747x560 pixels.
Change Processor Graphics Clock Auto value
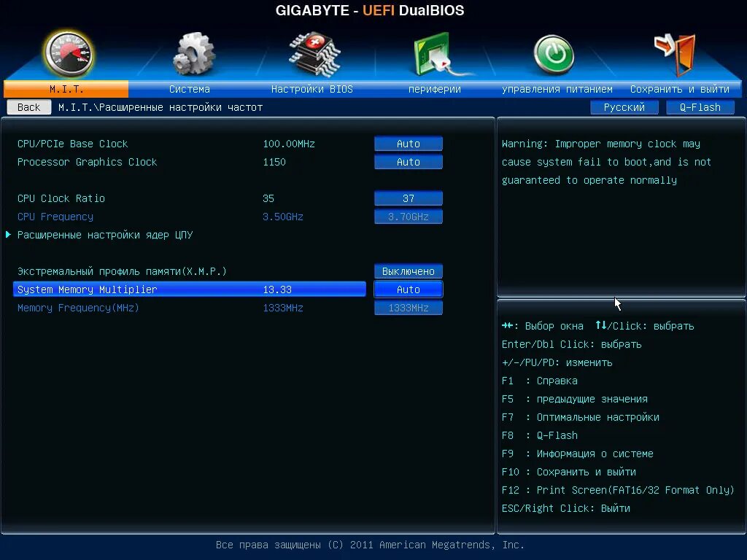(x=409, y=162)
